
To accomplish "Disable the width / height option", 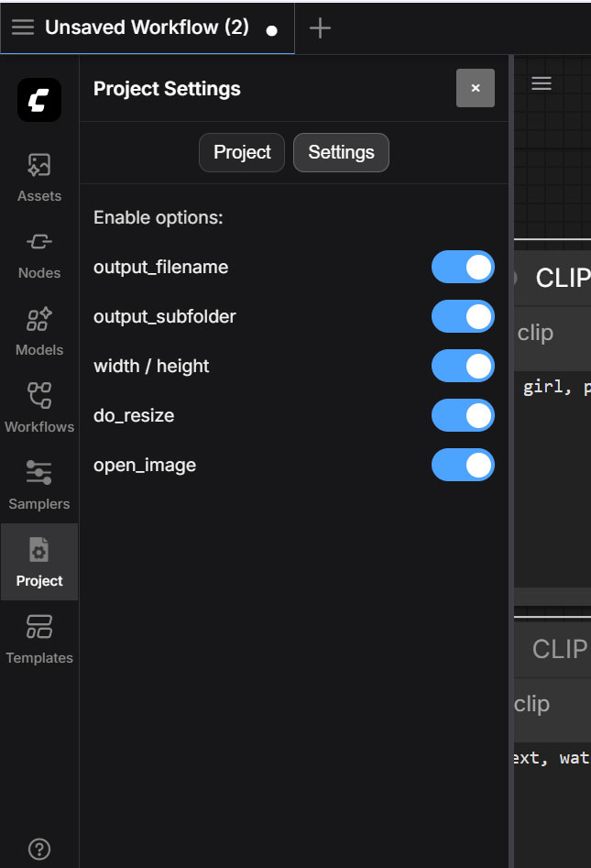I will [x=463, y=366].
